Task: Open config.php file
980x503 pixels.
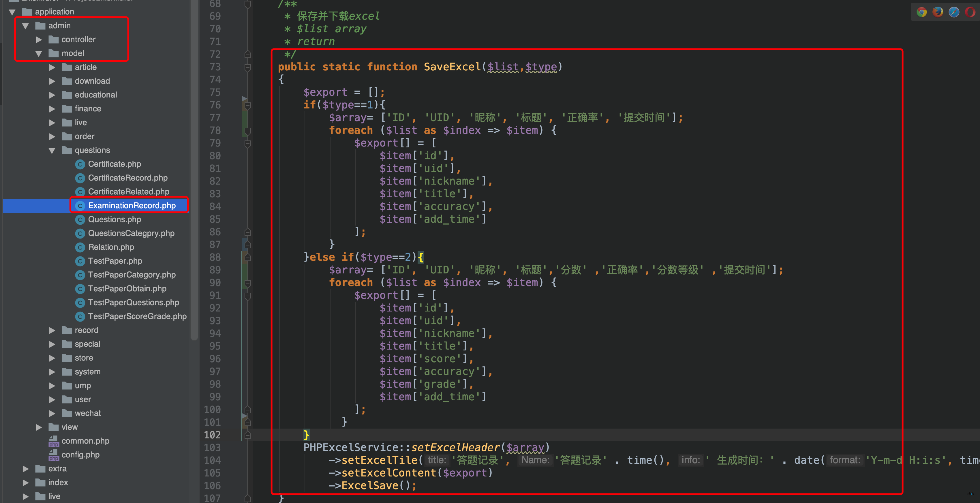Action: [x=80, y=455]
